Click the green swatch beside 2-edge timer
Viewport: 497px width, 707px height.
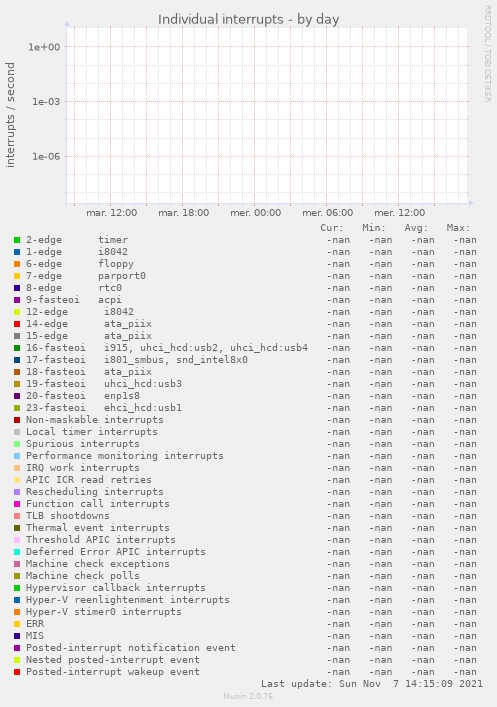coord(17,240)
